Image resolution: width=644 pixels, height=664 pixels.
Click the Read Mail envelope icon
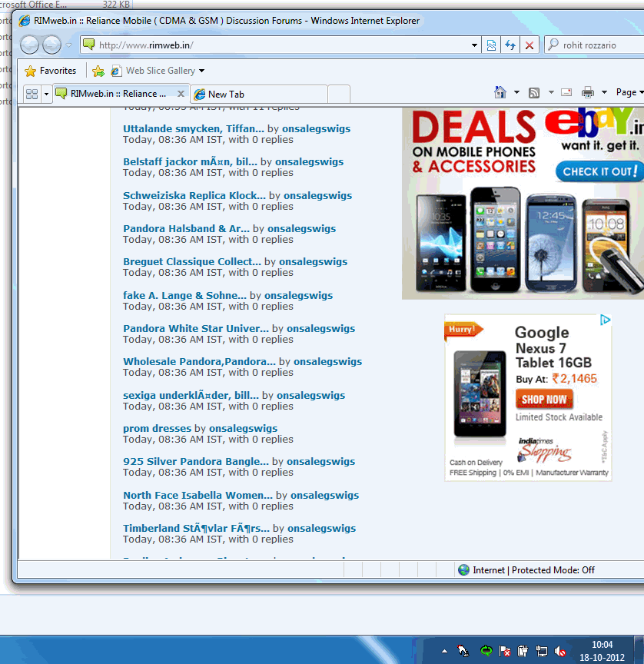point(566,93)
